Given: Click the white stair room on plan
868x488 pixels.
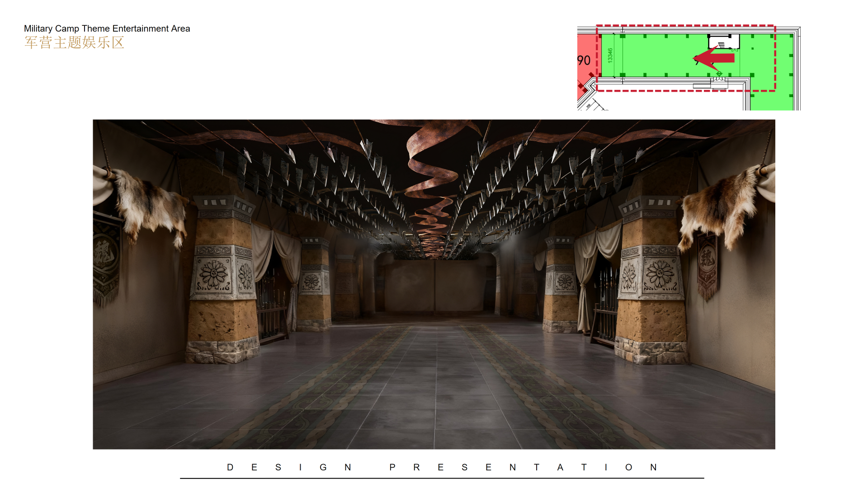Looking at the screenshot, I should tap(724, 42).
